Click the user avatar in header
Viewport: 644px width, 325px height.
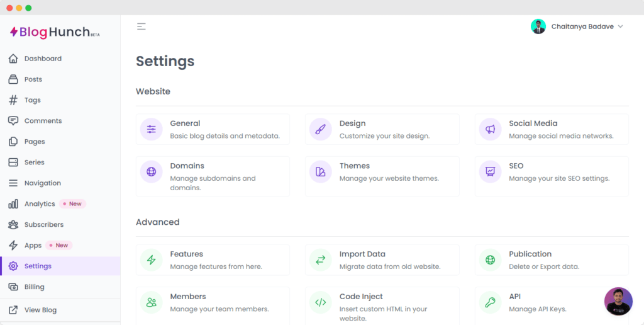(538, 26)
